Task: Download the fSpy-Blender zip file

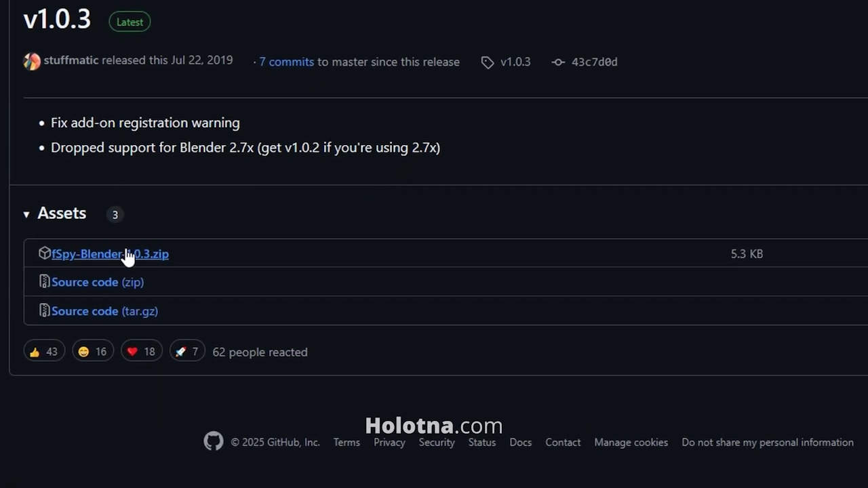Action: (x=110, y=253)
